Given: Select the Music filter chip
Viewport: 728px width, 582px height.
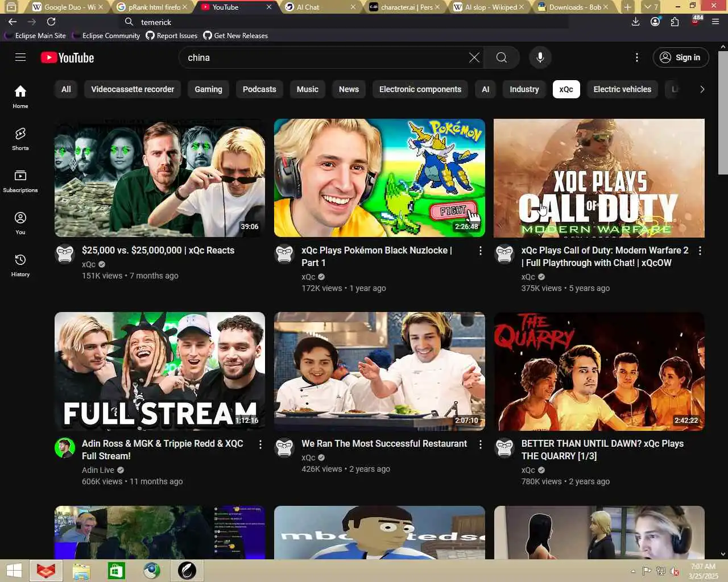Looking at the screenshot, I should point(307,89).
